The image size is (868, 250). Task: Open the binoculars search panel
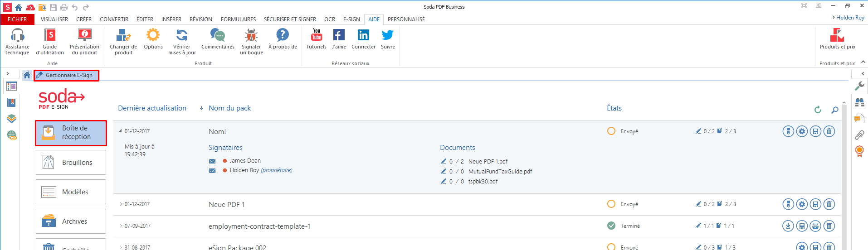(859, 102)
